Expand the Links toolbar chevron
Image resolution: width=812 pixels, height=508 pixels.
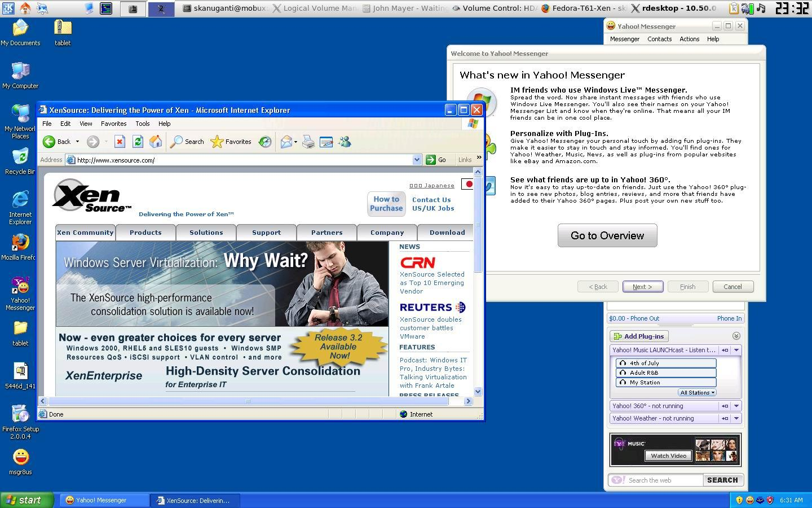[x=479, y=158]
